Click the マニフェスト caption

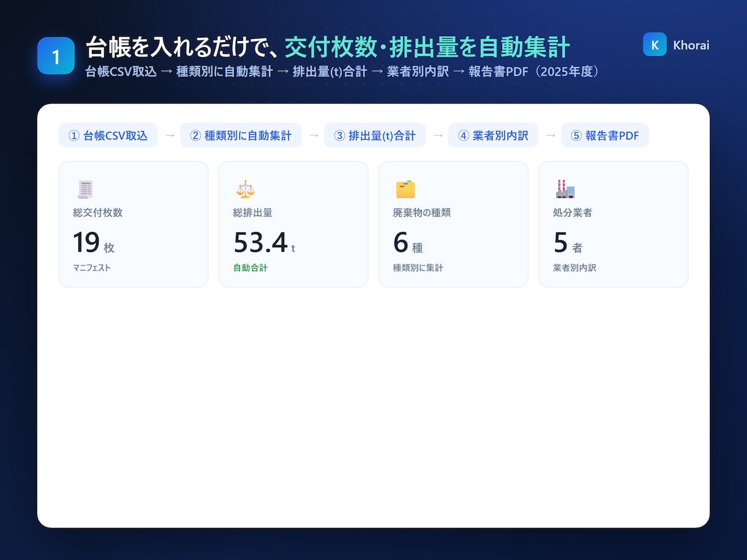point(92,267)
